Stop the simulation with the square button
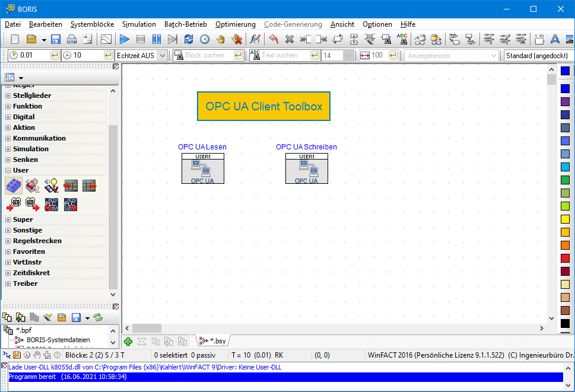 tap(141, 39)
